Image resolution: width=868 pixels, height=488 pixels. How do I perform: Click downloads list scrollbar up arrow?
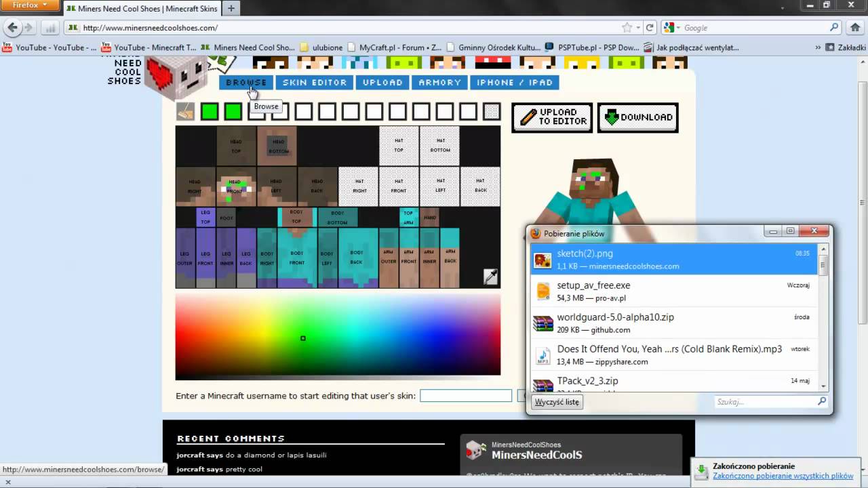click(x=823, y=249)
